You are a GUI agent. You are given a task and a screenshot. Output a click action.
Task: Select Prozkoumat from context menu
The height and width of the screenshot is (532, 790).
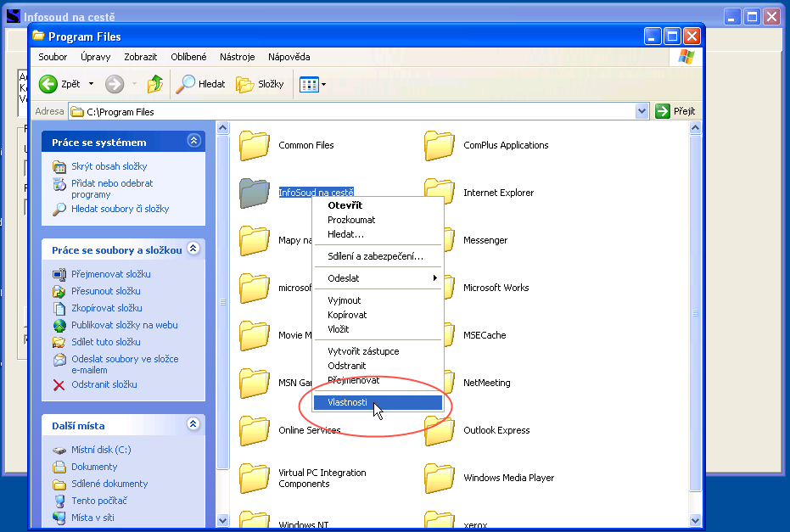point(378,220)
